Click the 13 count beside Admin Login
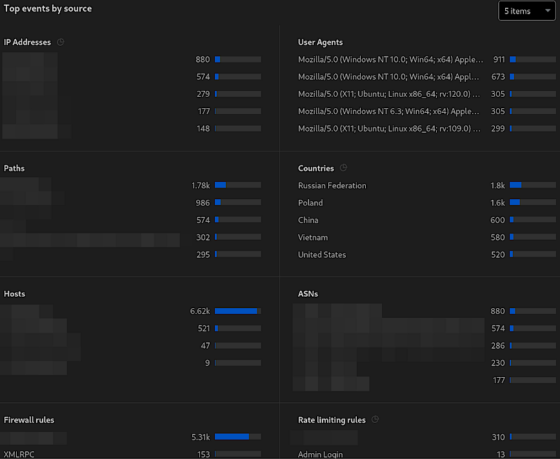Image resolution: width=560 pixels, height=459 pixels. click(501, 454)
